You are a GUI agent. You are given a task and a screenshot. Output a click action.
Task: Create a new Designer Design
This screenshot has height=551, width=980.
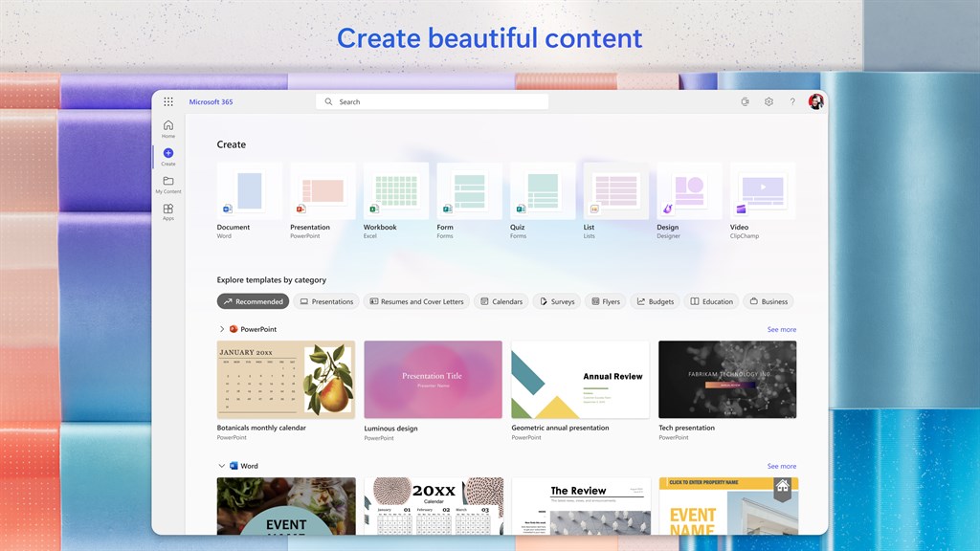click(689, 190)
